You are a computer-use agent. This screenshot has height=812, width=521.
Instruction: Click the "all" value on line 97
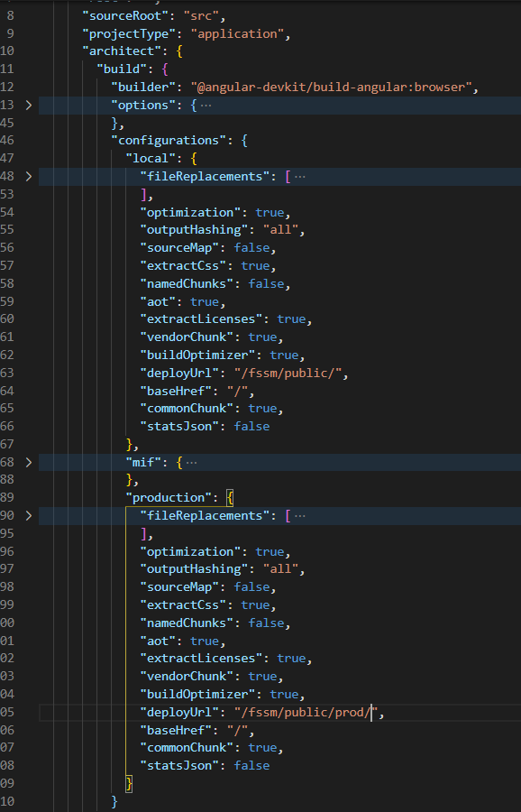[x=281, y=569]
